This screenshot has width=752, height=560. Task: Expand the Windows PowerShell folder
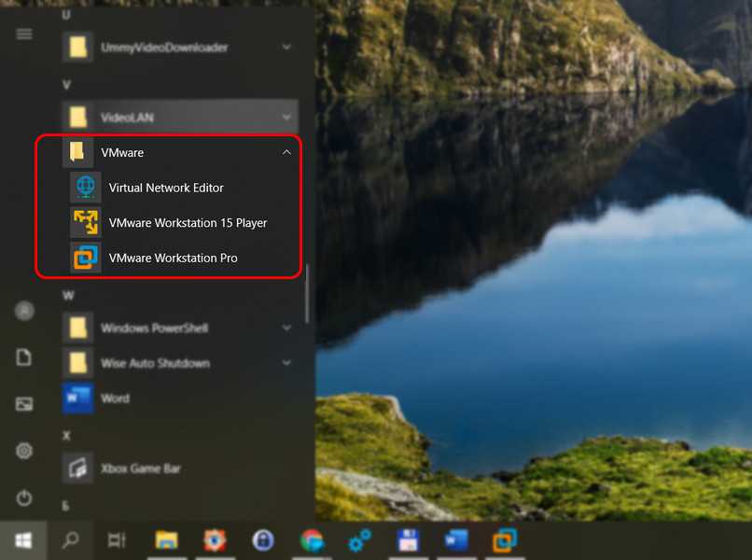click(x=286, y=329)
